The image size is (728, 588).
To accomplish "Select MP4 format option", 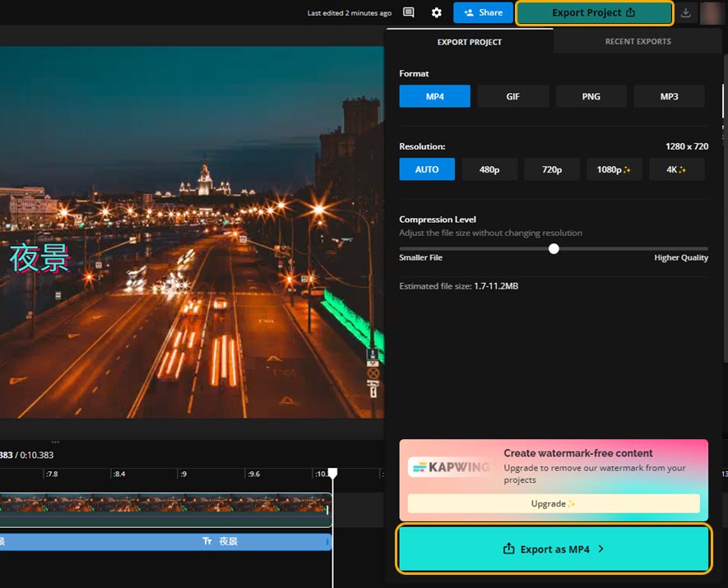I will [x=434, y=96].
